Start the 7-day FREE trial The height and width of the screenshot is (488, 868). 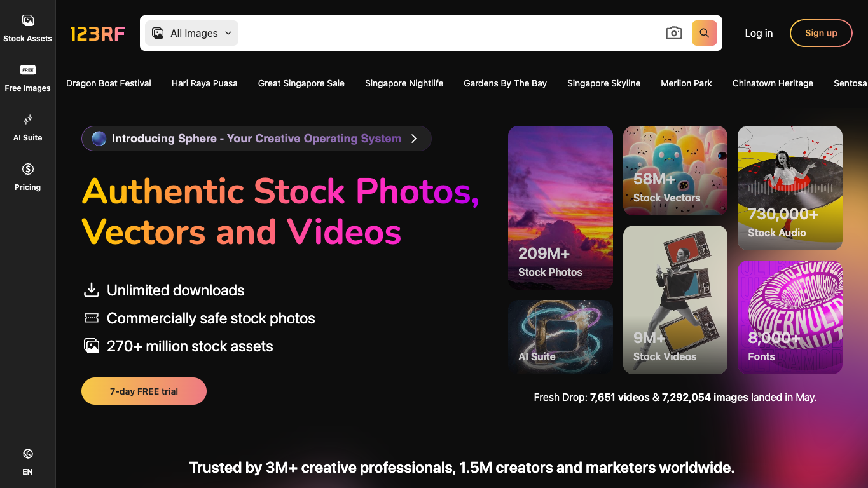144,391
